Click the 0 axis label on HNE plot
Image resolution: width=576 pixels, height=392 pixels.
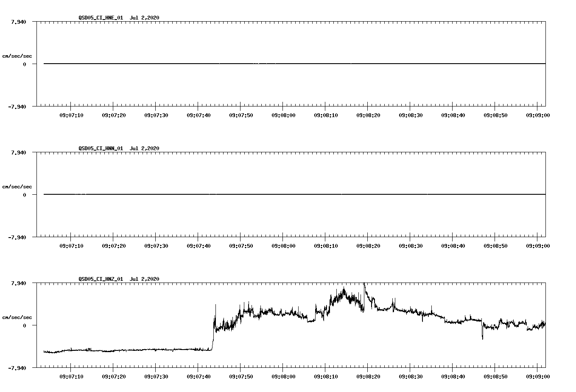coord(25,64)
